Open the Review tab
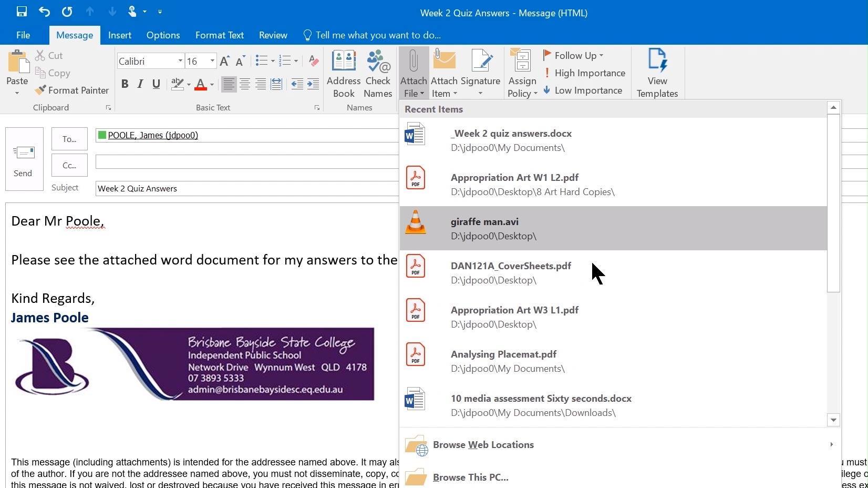 coord(273,35)
